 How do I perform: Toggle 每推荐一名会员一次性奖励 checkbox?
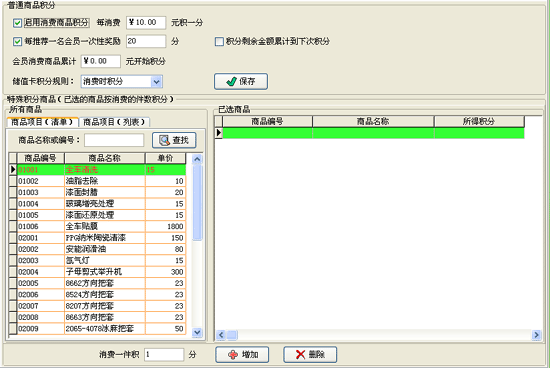(x=17, y=42)
